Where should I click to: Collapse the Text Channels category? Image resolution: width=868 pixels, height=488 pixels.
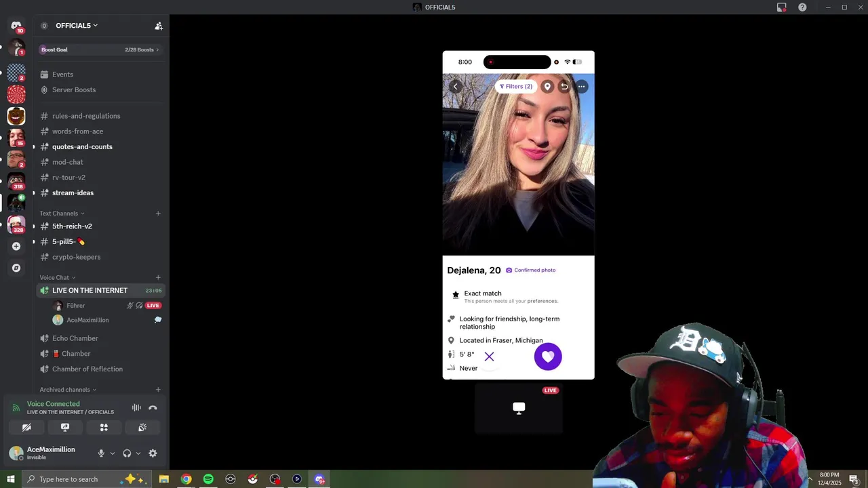pos(62,213)
